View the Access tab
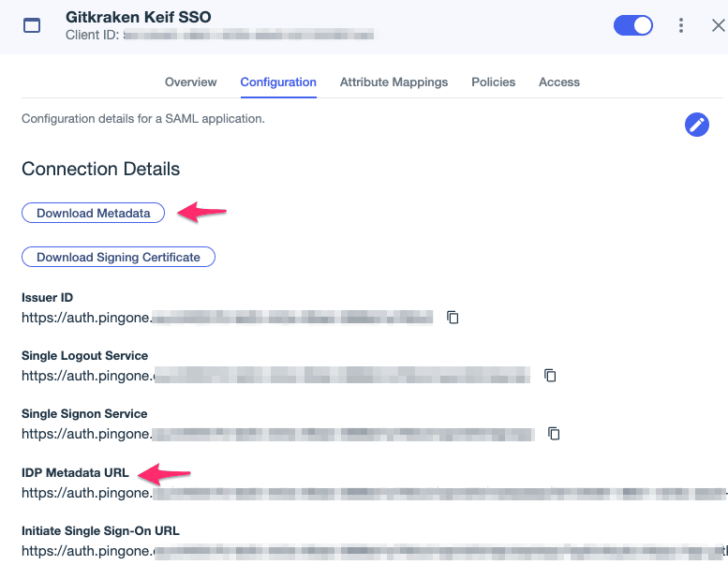The height and width of the screenshot is (580, 728). 559,82
